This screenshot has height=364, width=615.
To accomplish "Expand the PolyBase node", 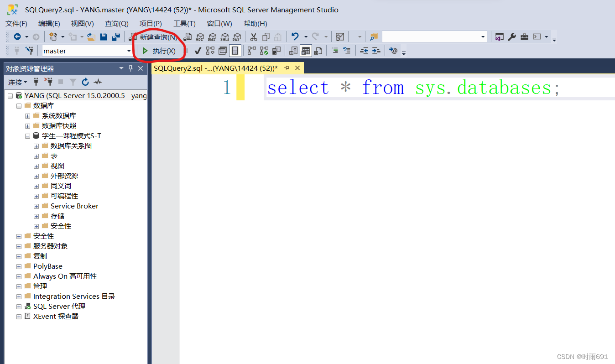I will pos(19,266).
